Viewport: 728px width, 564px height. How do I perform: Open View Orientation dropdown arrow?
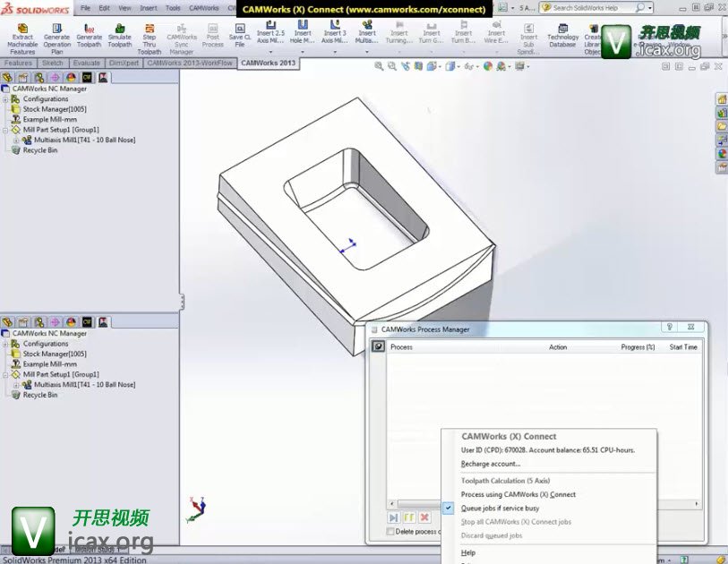tap(440, 67)
